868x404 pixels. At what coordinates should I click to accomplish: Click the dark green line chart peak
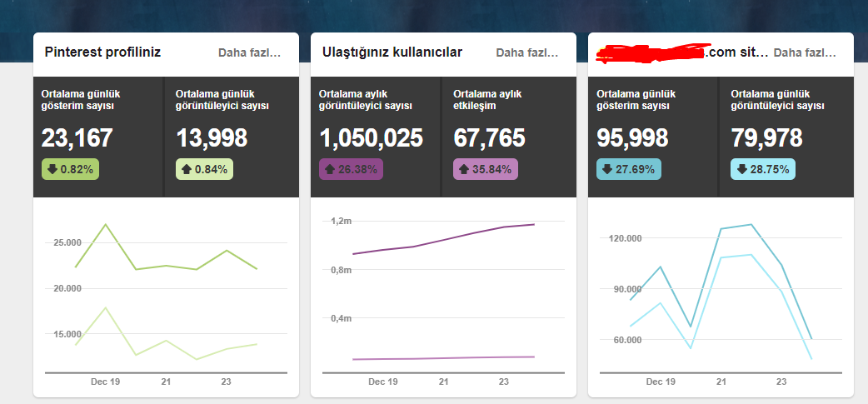pos(105,225)
